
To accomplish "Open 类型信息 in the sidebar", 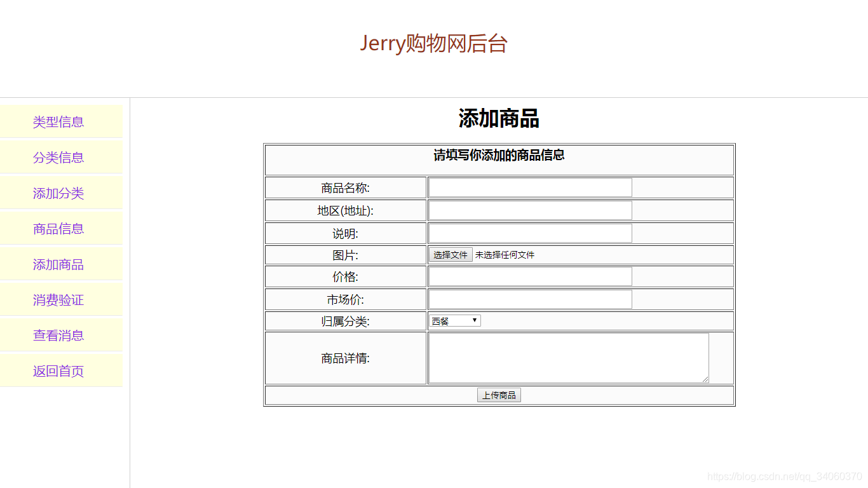I will click(58, 122).
